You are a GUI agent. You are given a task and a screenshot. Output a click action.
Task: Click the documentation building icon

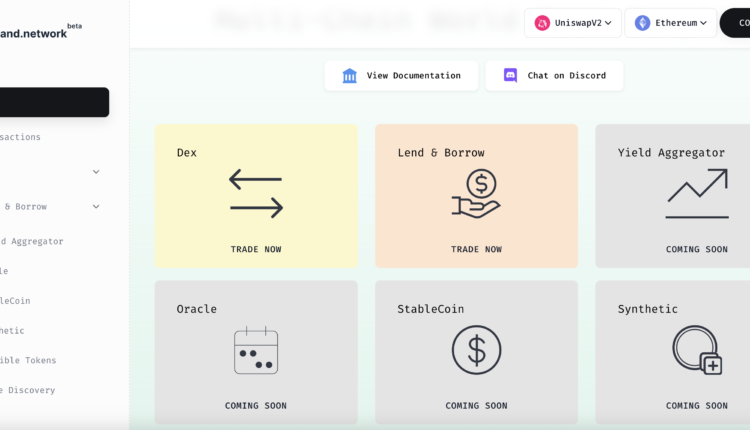click(x=350, y=76)
